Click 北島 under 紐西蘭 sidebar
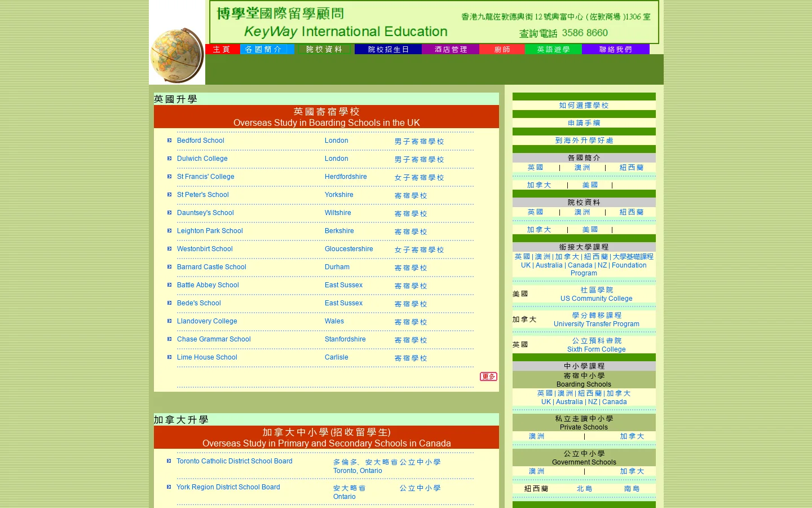 click(584, 489)
